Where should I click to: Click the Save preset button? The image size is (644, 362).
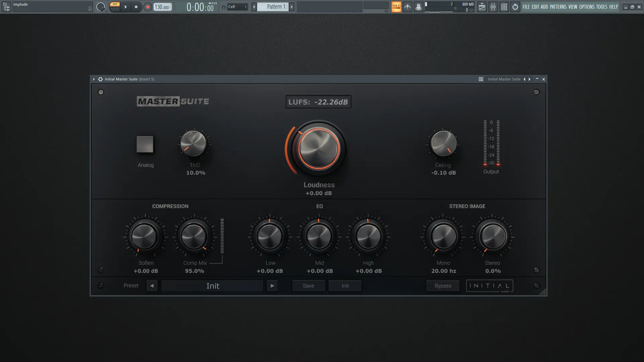[308, 286]
